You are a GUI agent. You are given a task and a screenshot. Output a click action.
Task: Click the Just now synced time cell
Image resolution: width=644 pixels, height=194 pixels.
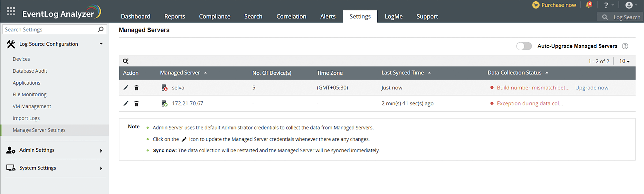pos(392,88)
